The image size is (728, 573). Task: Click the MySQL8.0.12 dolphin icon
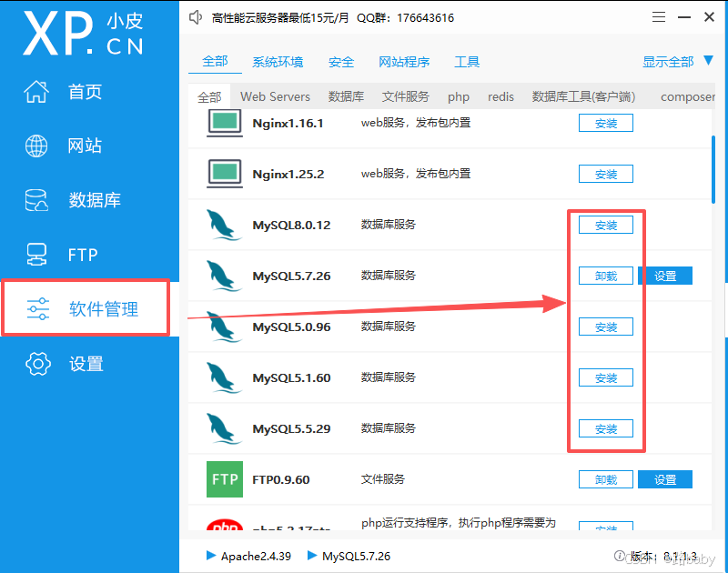click(x=224, y=225)
